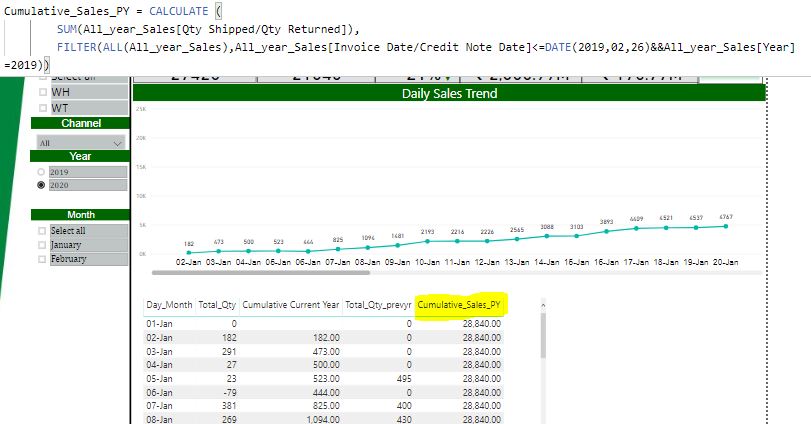Click the 01-Jan row label
Screen dimensions: 811x424
point(159,324)
